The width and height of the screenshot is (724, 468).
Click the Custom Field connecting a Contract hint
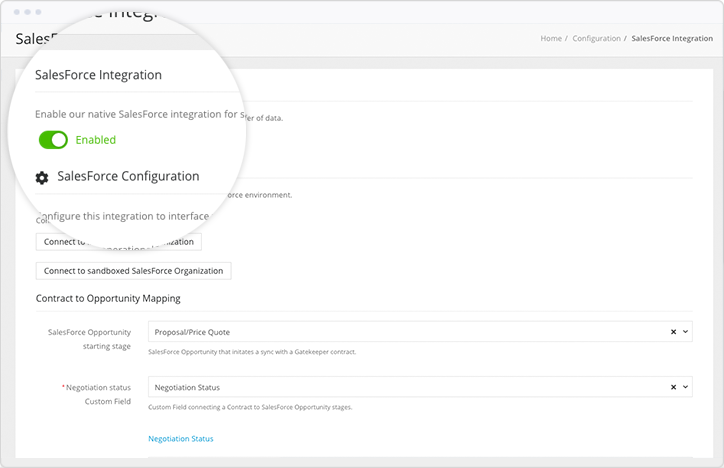250,408
